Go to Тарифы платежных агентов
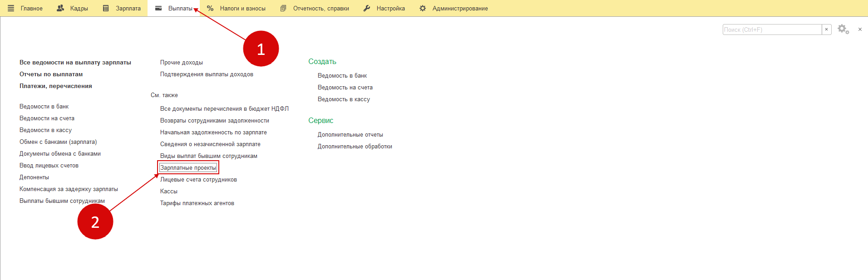Image resolution: width=868 pixels, height=280 pixels. [197, 203]
